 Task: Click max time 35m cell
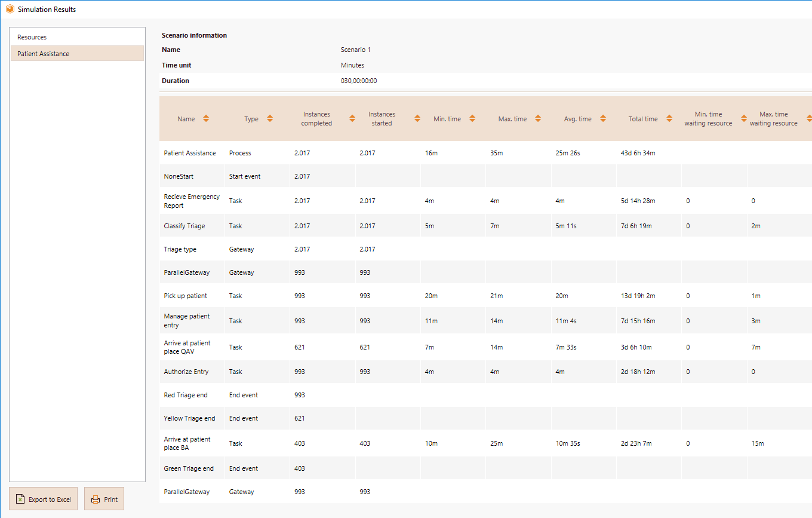[x=497, y=153]
